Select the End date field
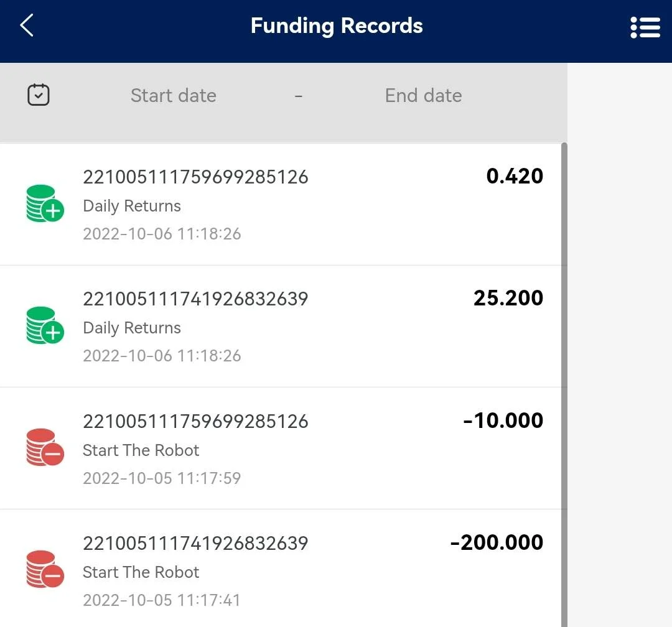The image size is (672, 627). (424, 95)
